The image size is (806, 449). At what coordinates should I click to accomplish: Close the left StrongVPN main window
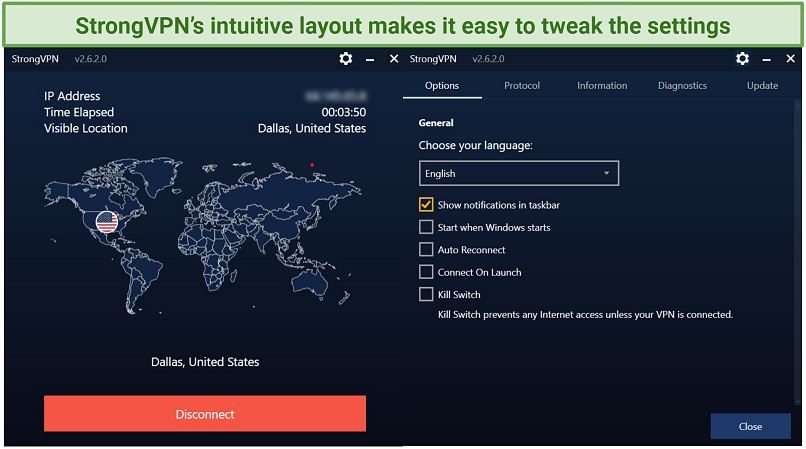(x=394, y=59)
